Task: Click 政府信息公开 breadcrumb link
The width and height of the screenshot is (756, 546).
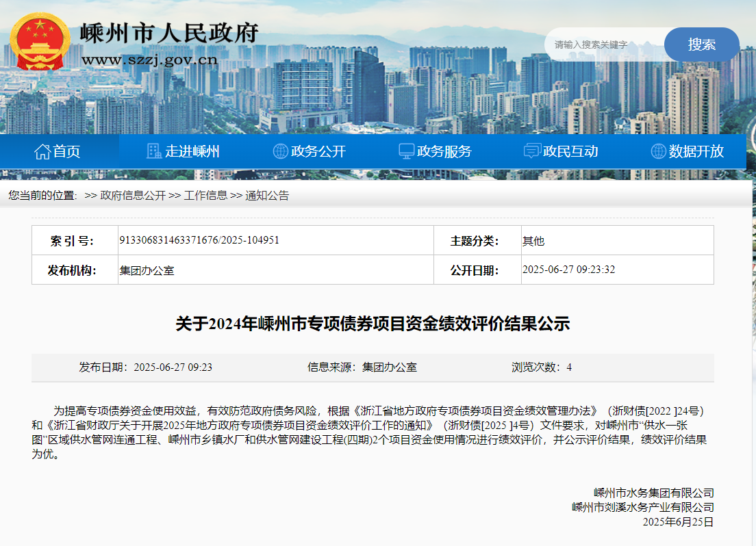Action: tap(133, 196)
